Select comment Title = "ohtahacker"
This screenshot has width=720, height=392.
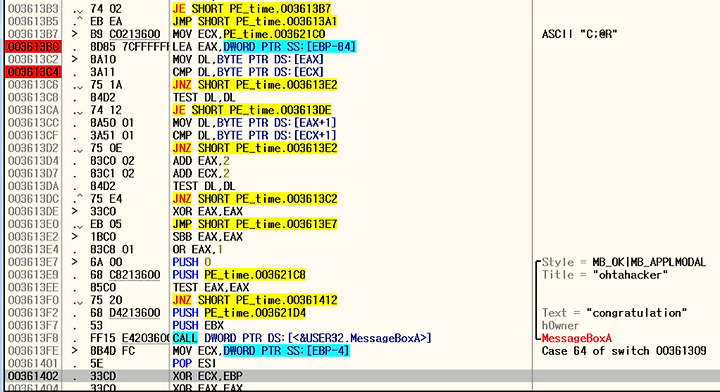point(605,274)
